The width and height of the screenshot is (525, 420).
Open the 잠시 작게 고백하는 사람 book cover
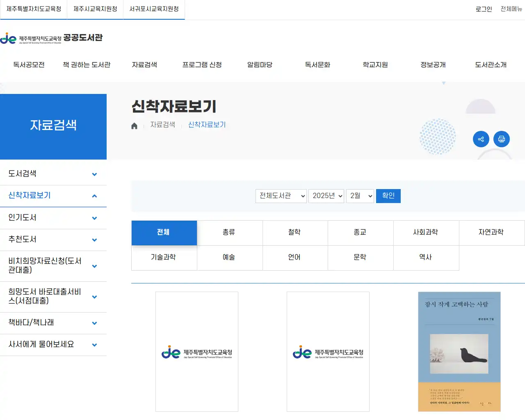459,352
